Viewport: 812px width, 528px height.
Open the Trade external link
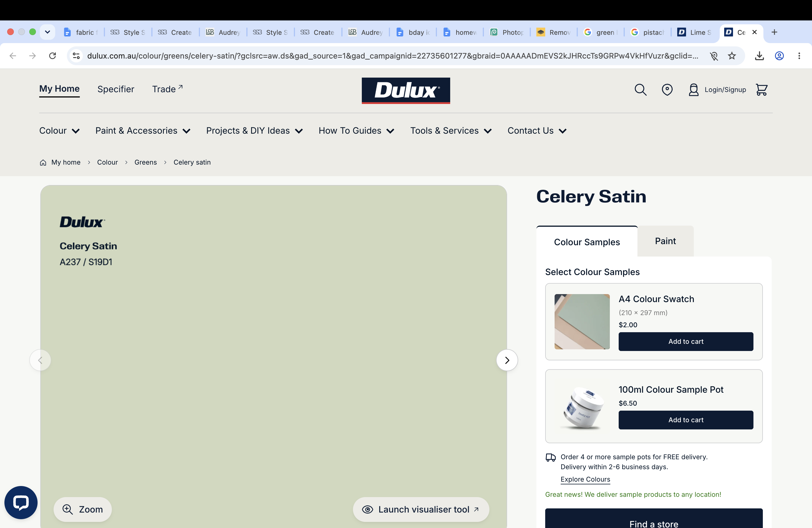tap(167, 89)
